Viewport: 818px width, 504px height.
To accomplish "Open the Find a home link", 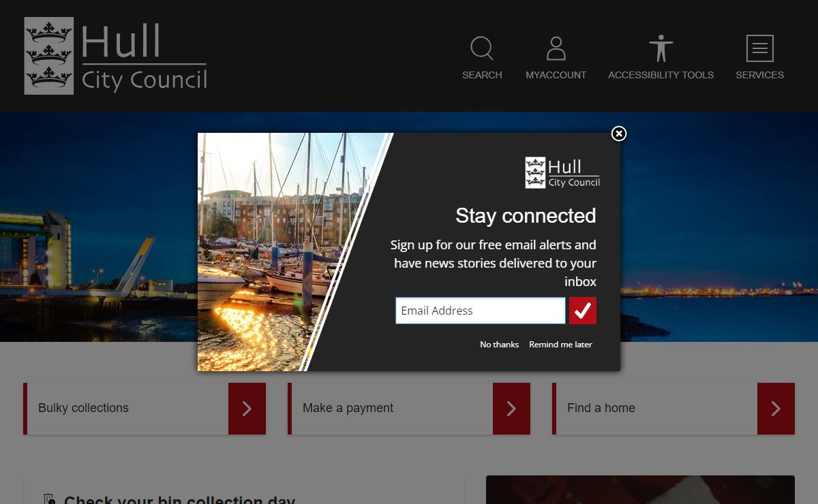I will (x=601, y=408).
